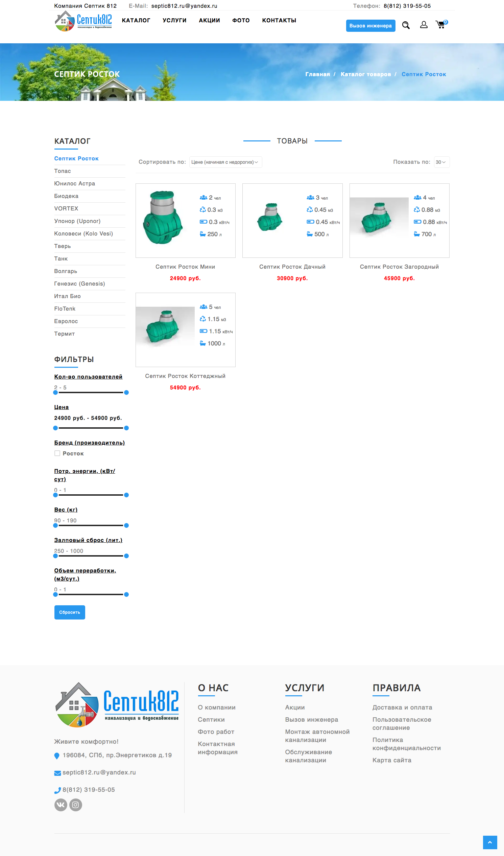Open the ФОТО menu item

[241, 20]
